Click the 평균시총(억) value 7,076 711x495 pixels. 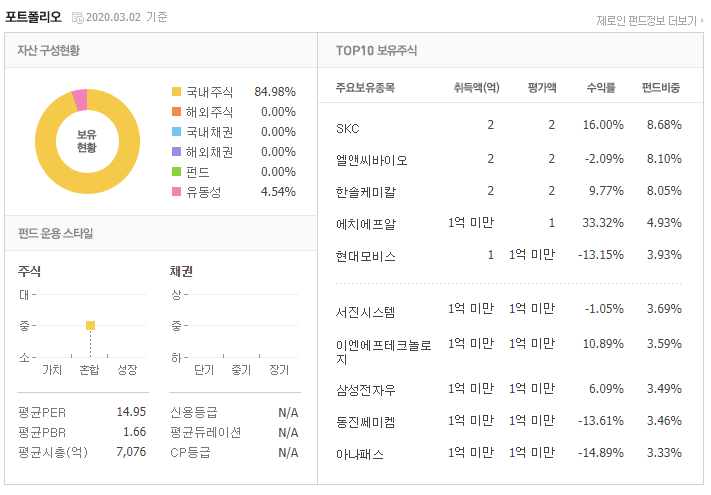pyautogui.click(x=131, y=452)
